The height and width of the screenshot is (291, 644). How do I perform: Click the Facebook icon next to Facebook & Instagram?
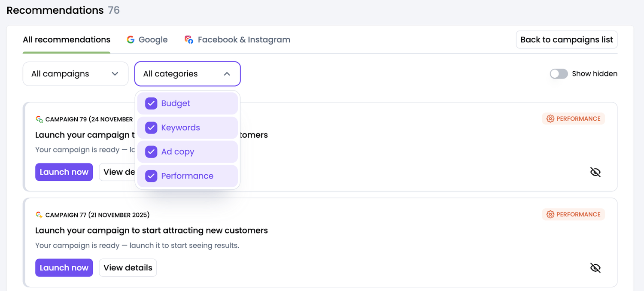(x=188, y=39)
